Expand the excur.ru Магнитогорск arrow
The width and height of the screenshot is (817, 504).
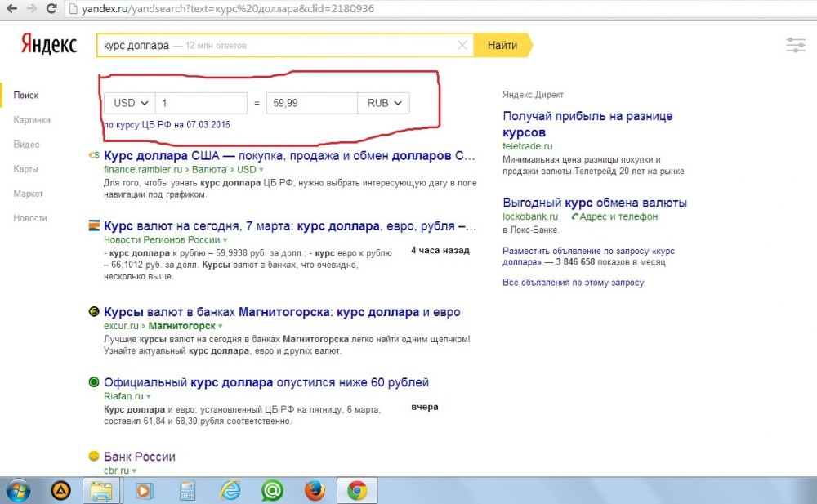pos(221,326)
